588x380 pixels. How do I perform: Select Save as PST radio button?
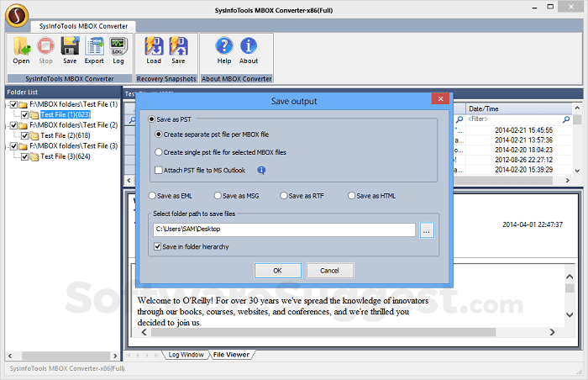151,119
